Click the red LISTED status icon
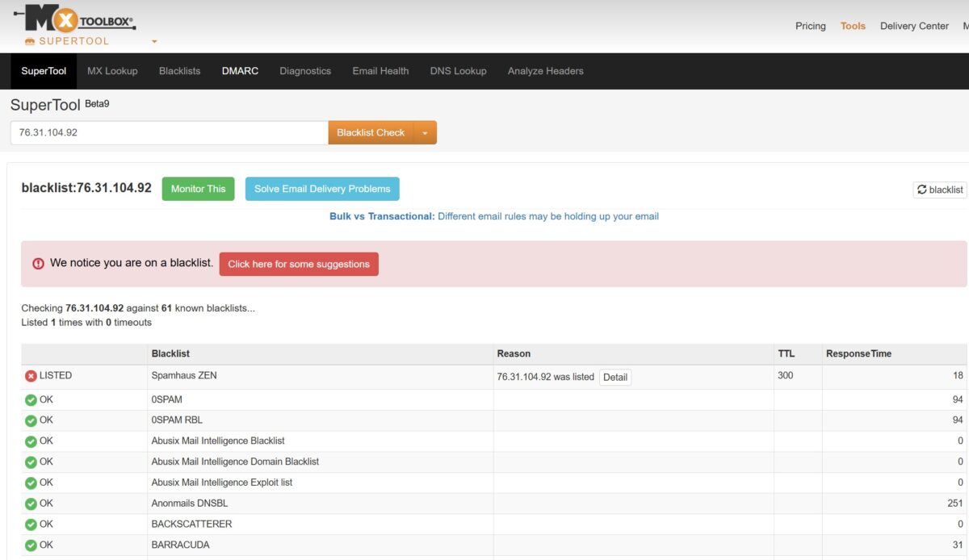The height and width of the screenshot is (560, 969). [31, 376]
